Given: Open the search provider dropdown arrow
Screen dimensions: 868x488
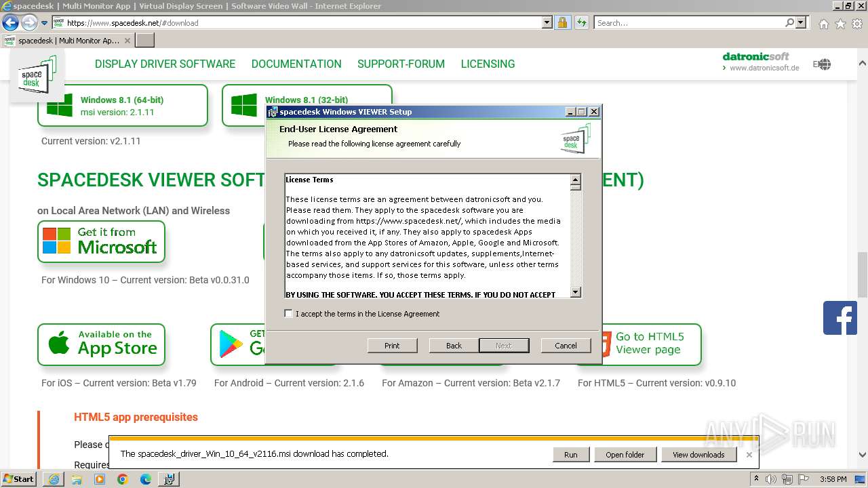Looking at the screenshot, I should coord(801,22).
